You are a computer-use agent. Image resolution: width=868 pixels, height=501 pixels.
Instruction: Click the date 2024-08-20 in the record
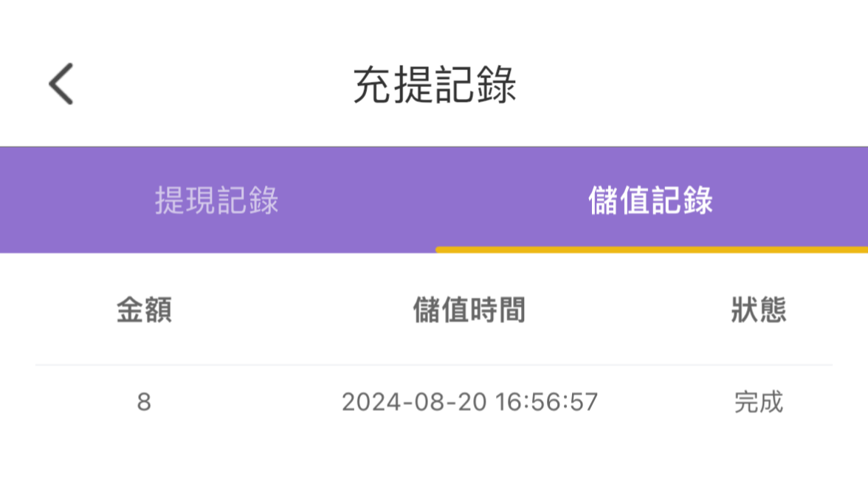(x=413, y=403)
